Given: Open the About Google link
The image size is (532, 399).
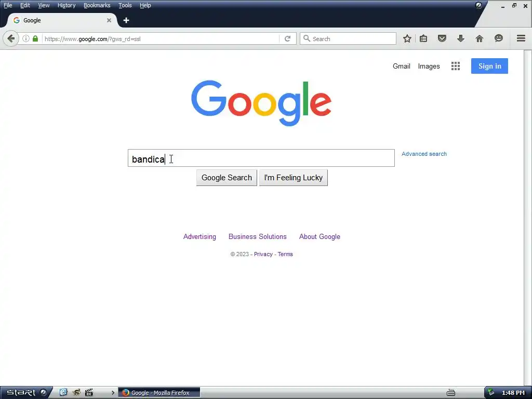Looking at the screenshot, I should coord(320,236).
